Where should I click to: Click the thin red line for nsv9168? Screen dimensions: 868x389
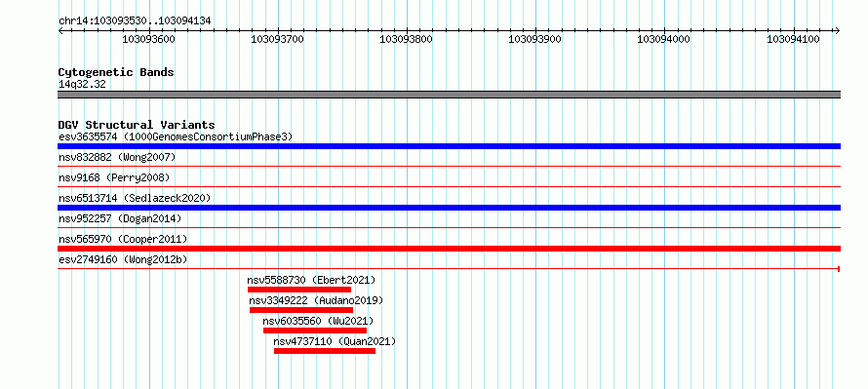pos(449,186)
